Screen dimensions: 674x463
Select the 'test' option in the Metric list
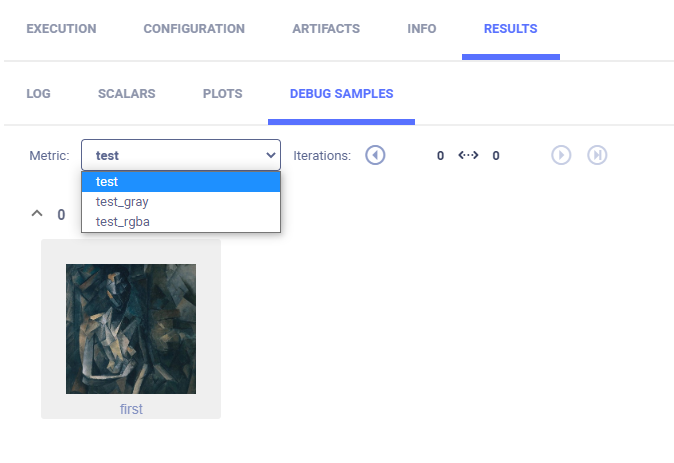tap(180, 182)
